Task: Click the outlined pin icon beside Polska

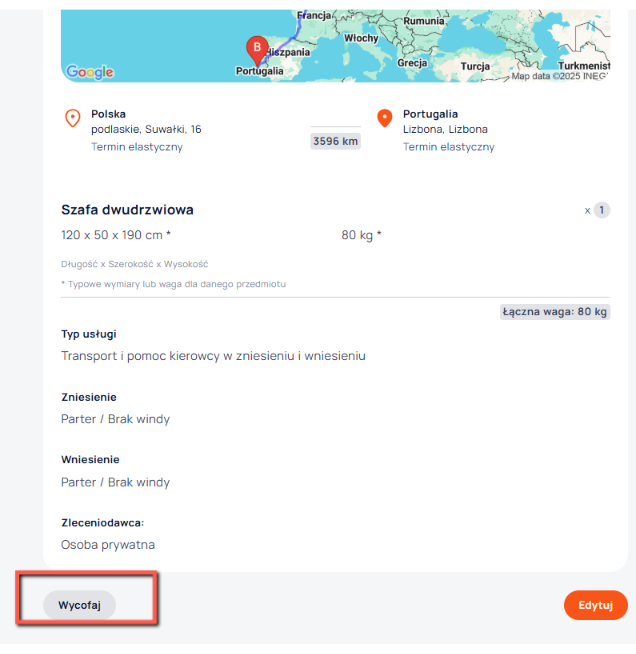Action: point(72,118)
